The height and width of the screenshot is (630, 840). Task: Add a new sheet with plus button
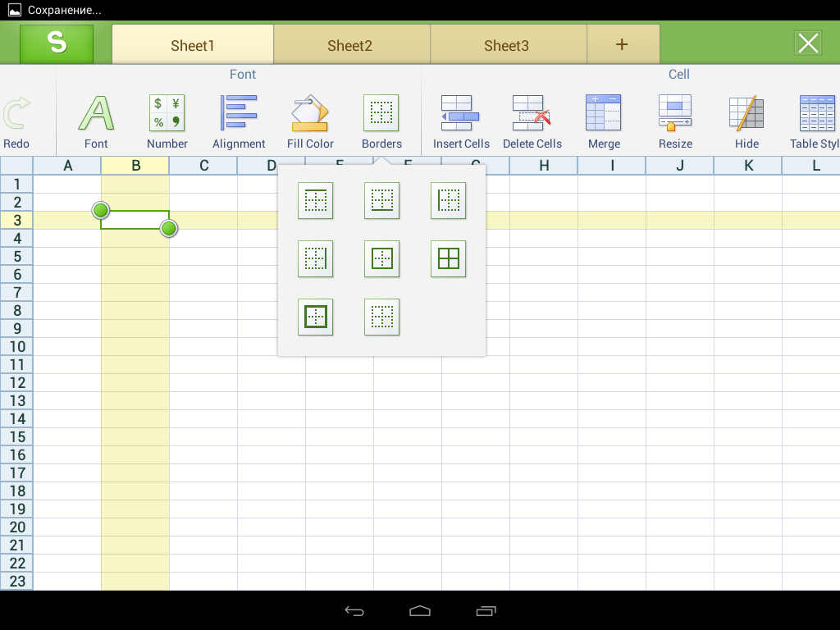click(622, 44)
